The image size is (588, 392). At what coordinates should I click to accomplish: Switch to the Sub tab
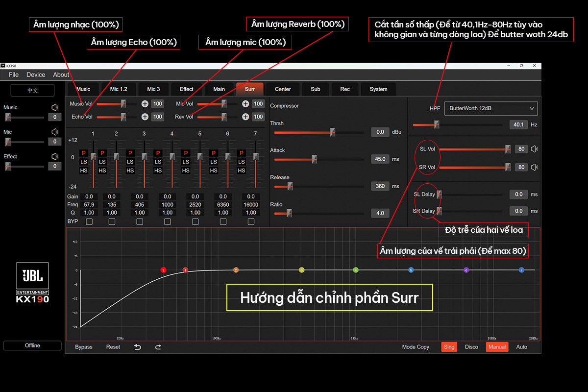click(316, 89)
